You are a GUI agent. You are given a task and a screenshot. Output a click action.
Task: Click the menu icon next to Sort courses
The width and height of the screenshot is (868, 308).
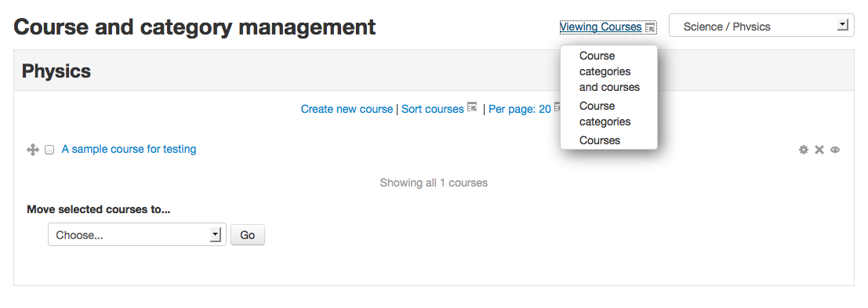[472, 107]
